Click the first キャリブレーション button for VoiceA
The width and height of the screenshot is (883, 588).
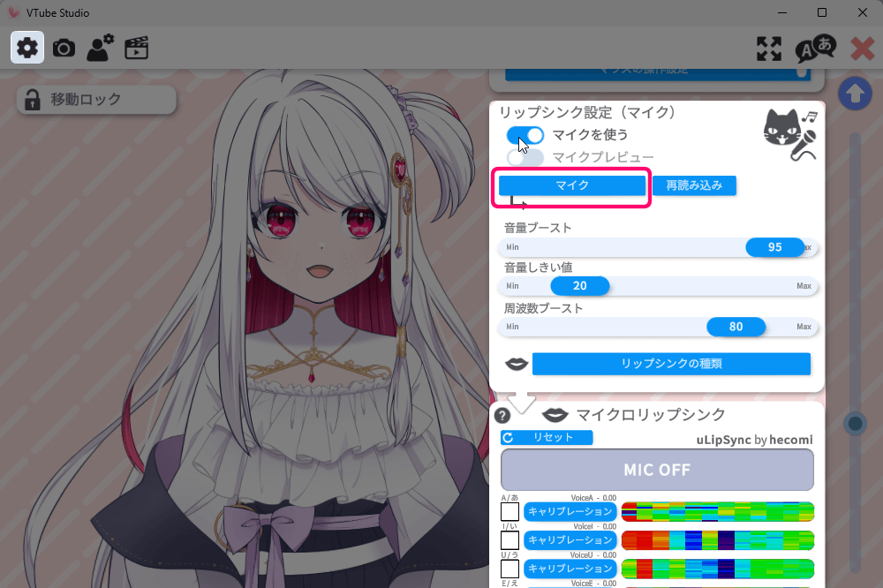tap(570, 511)
